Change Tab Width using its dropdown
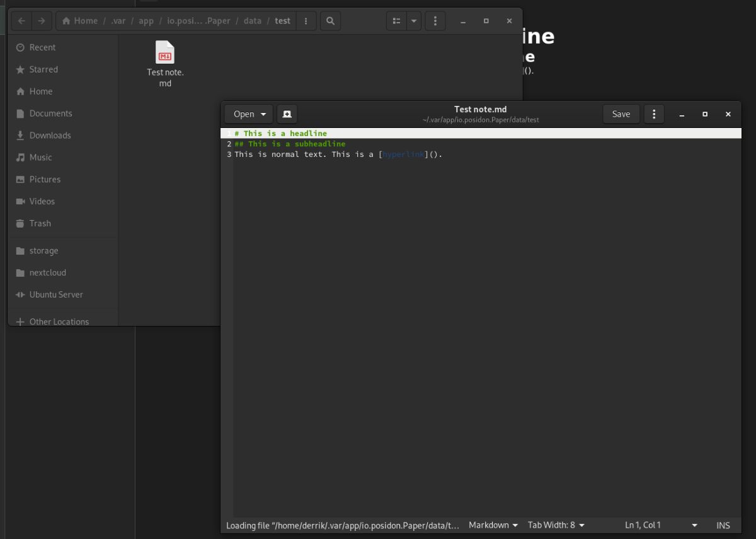The width and height of the screenshot is (756, 539). coord(555,525)
